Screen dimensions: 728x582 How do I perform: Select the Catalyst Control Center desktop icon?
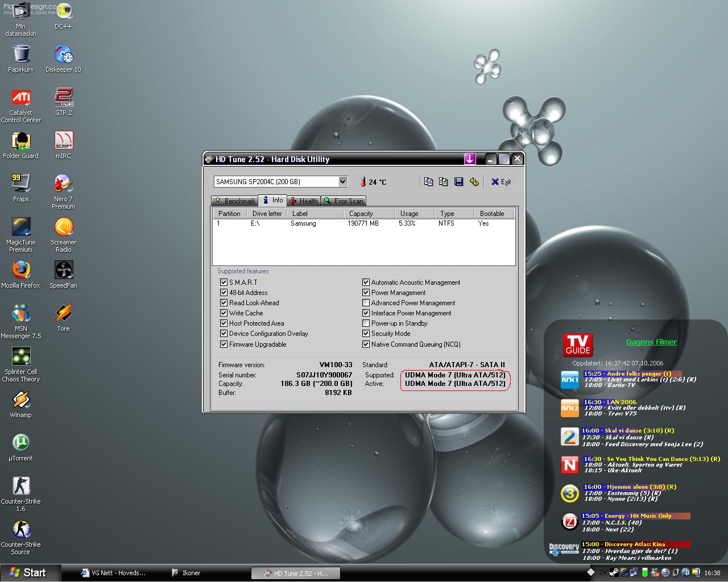coord(21,106)
